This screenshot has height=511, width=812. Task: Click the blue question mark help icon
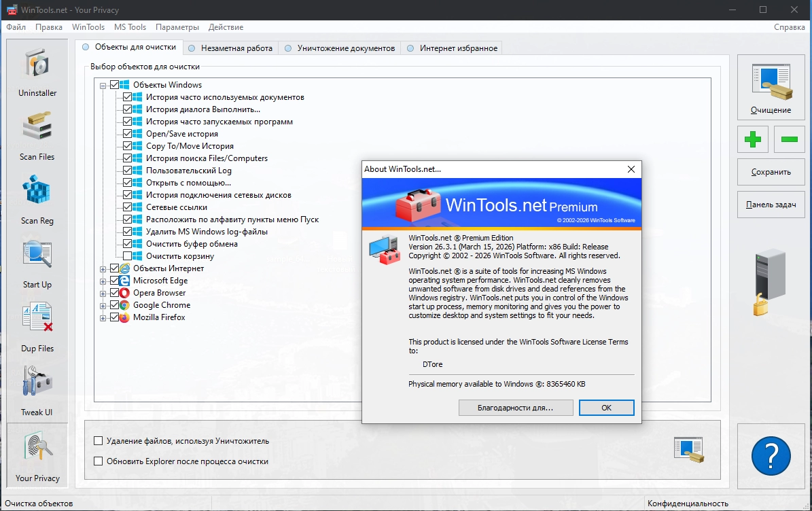771,456
